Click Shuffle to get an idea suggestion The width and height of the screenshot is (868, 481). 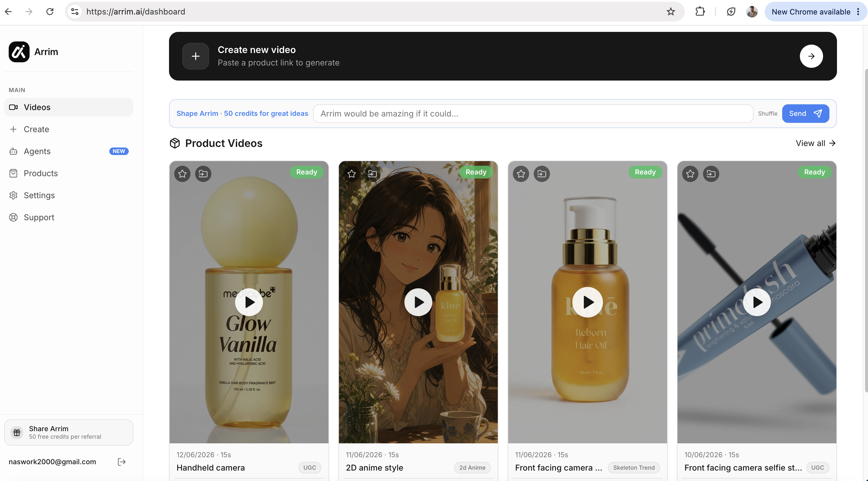[768, 114]
